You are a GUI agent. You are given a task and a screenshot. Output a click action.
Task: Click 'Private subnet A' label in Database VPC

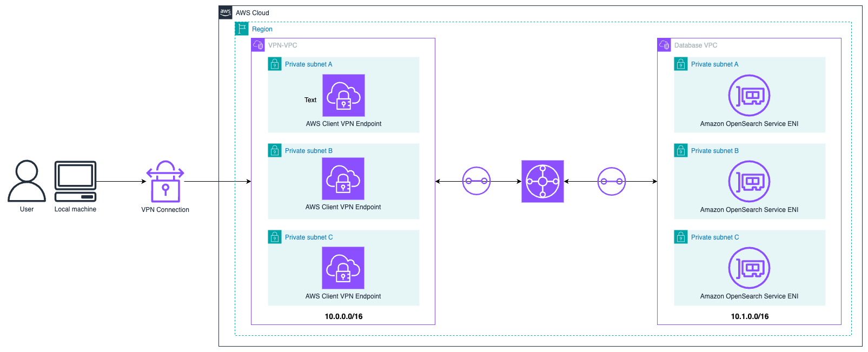tap(714, 64)
